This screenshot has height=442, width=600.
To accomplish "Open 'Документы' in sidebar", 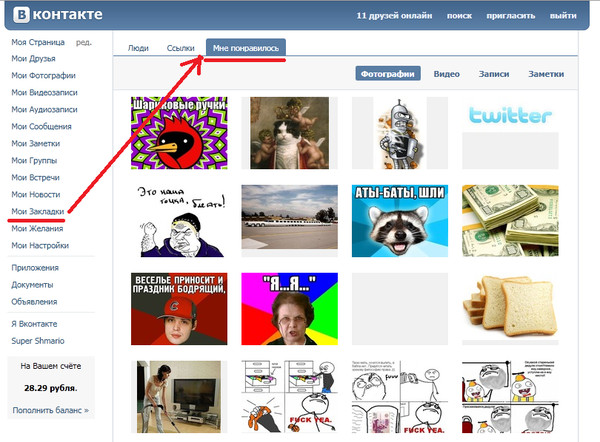I will point(32,285).
